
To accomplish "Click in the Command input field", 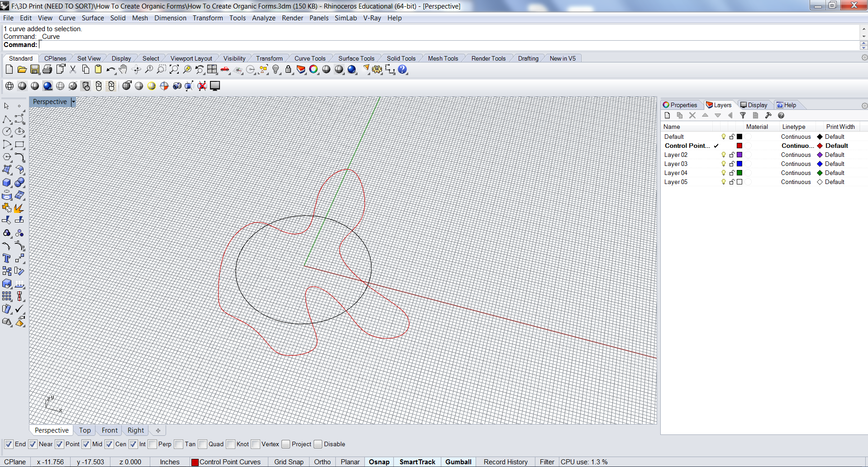I will (448, 45).
